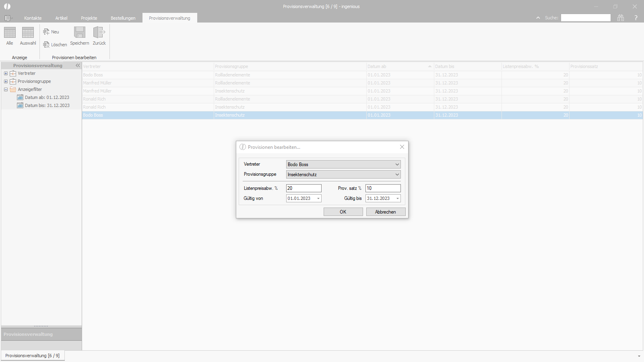The height and width of the screenshot is (362, 644).
Task: Click the Löschen delete icon
Action: click(46, 45)
